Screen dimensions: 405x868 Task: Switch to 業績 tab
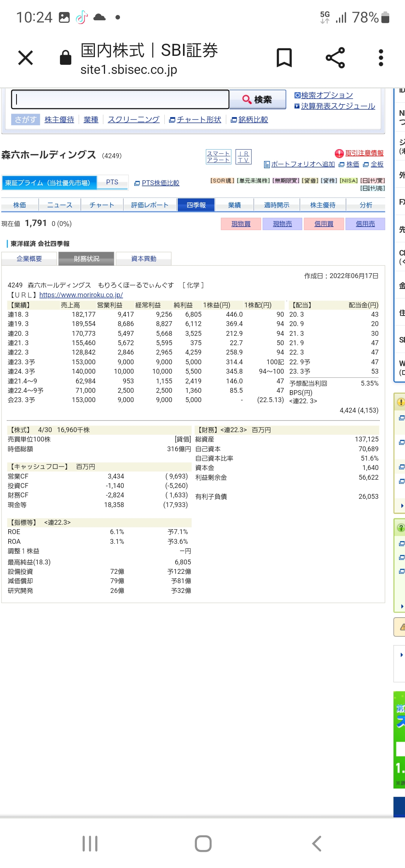pyautogui.click(x=234, y=205)
